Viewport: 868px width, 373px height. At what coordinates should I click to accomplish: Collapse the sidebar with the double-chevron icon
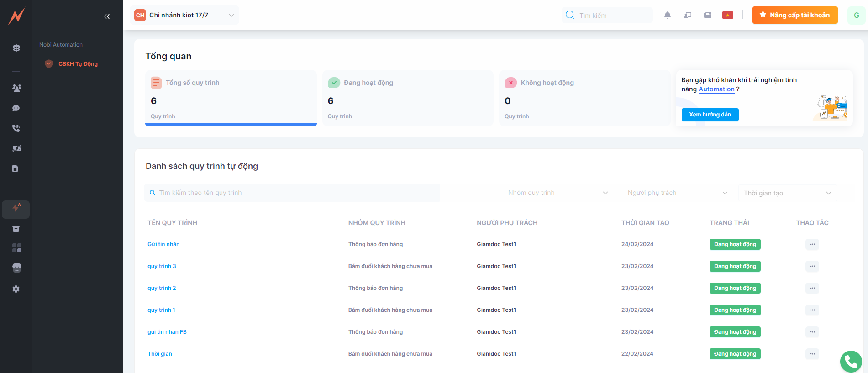(107, 16)
